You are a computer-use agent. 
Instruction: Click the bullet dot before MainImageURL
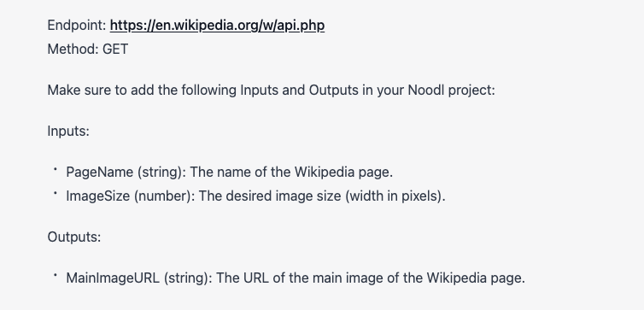(x=55, y=275)
